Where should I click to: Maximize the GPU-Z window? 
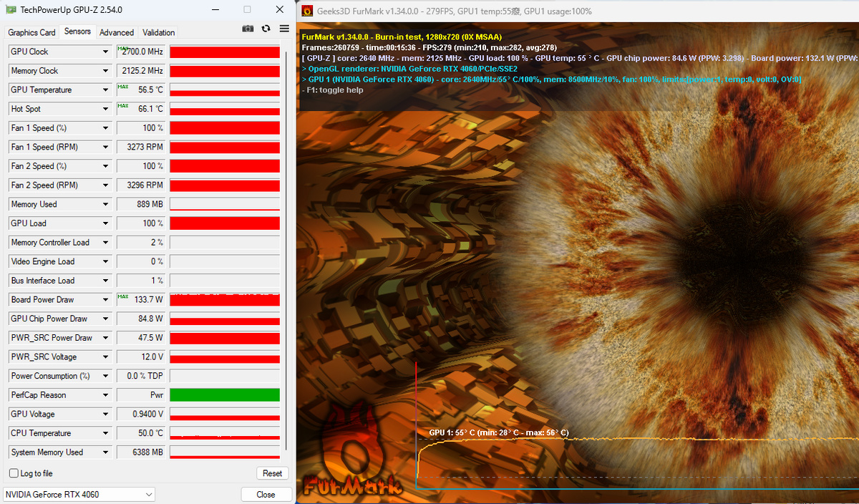(x=247, y=10)
